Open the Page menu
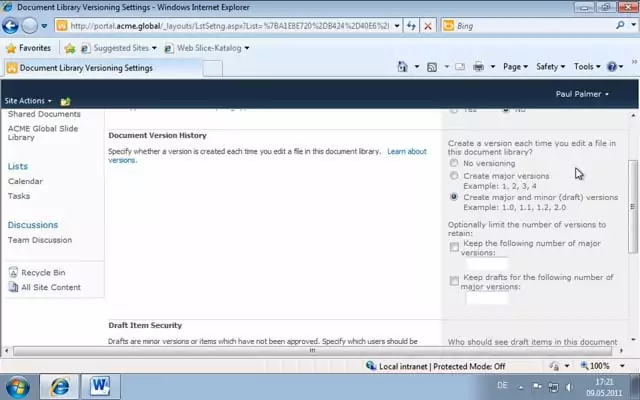Image resolution: width=640 pixels, height=400 pixels. (x=515, y=67)
